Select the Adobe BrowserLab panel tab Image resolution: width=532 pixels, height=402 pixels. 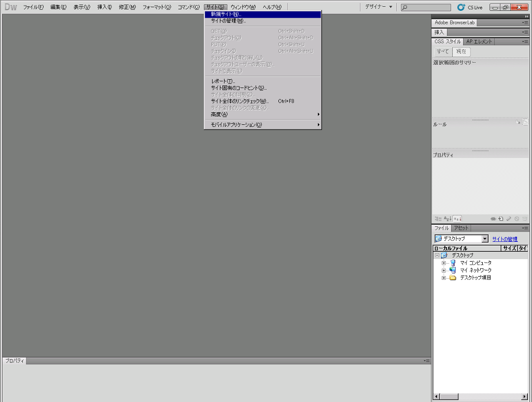pos(455,23)
